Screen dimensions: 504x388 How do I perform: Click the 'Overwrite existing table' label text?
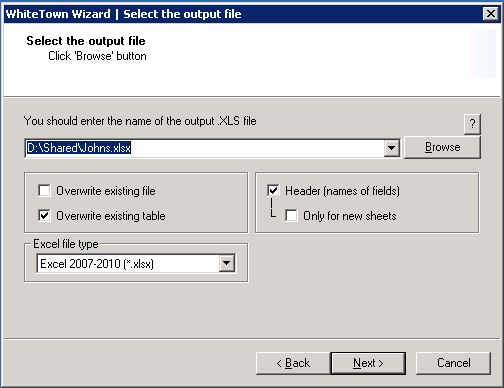[111, 216]
